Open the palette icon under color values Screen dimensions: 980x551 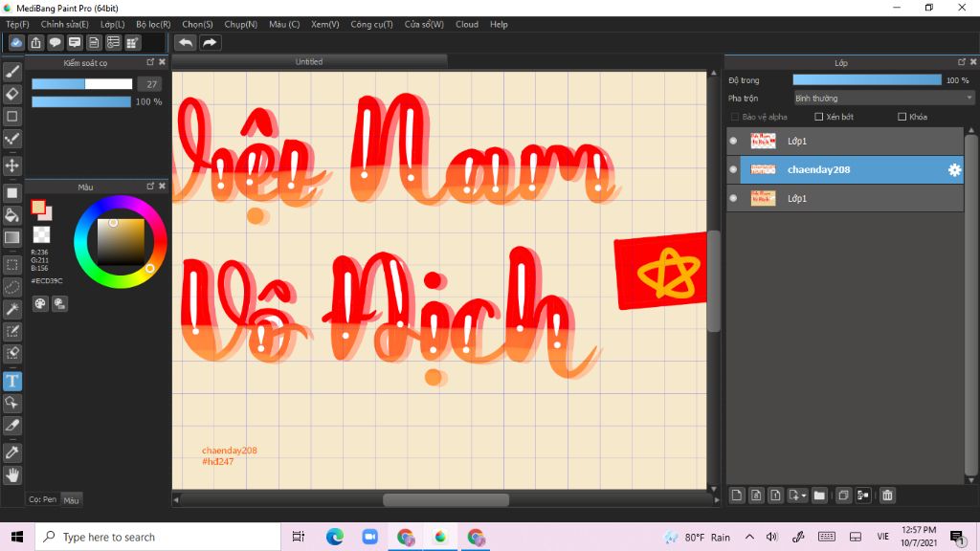(40, 303)
